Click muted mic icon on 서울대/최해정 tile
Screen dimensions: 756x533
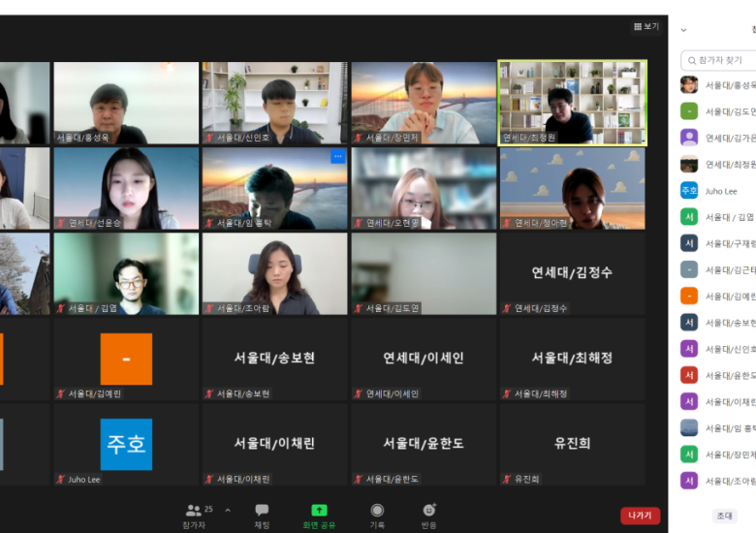point(507,393)
